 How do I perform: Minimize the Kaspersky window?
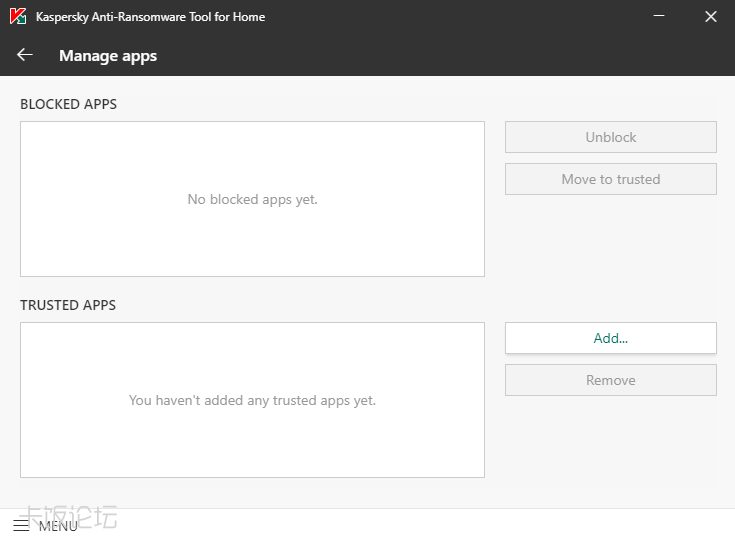click(x=659, y=17)
